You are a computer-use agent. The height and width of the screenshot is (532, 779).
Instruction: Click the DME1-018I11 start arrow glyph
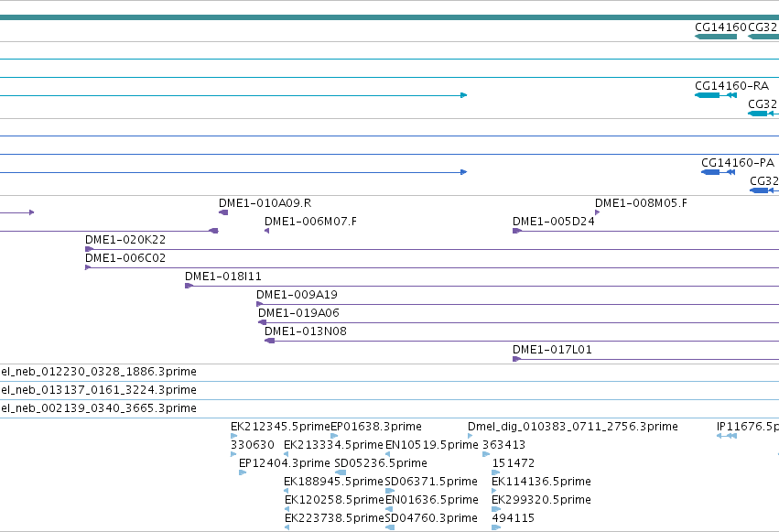point(189,286)
